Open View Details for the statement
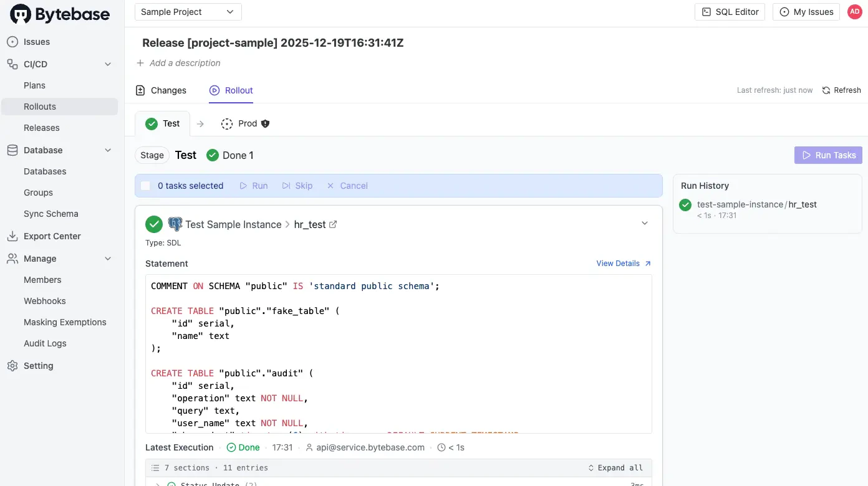 pyautogui.click(x=624, y=264)
